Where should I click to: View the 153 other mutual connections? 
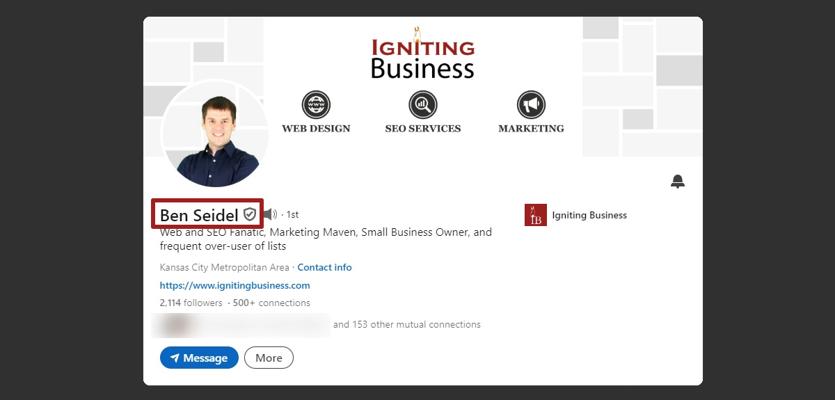click(x=406, y=325)
